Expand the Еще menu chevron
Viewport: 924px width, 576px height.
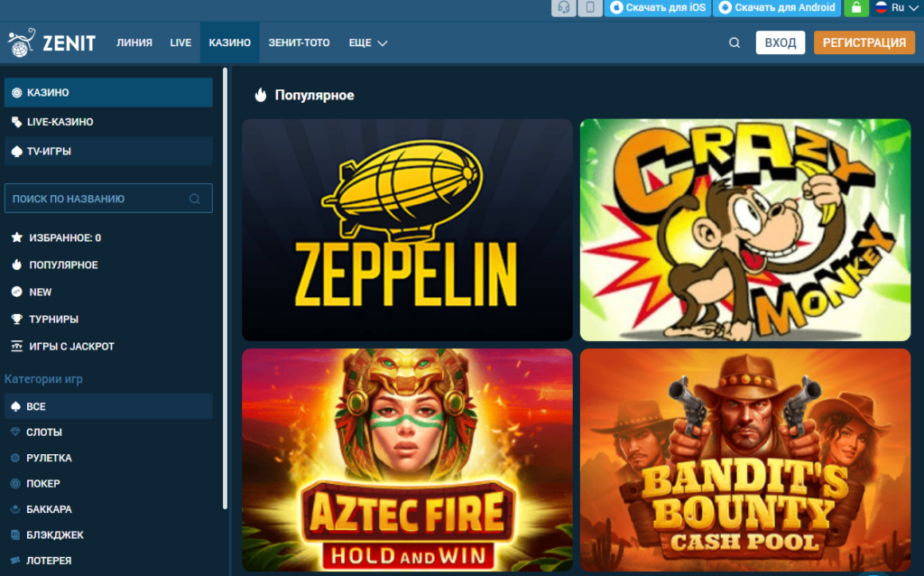[x=383, y=43]
